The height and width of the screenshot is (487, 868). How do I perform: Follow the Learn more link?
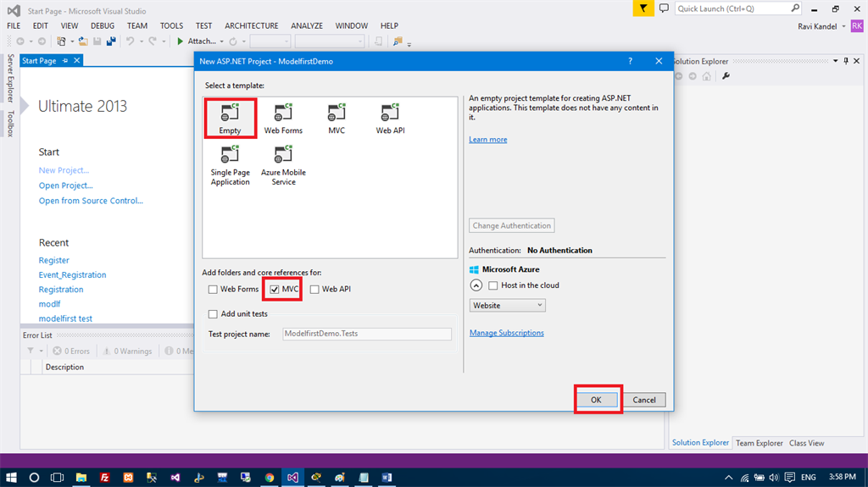487,140
